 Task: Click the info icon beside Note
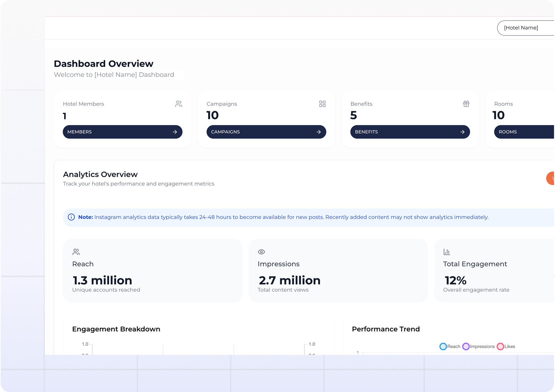pos(71,217)
